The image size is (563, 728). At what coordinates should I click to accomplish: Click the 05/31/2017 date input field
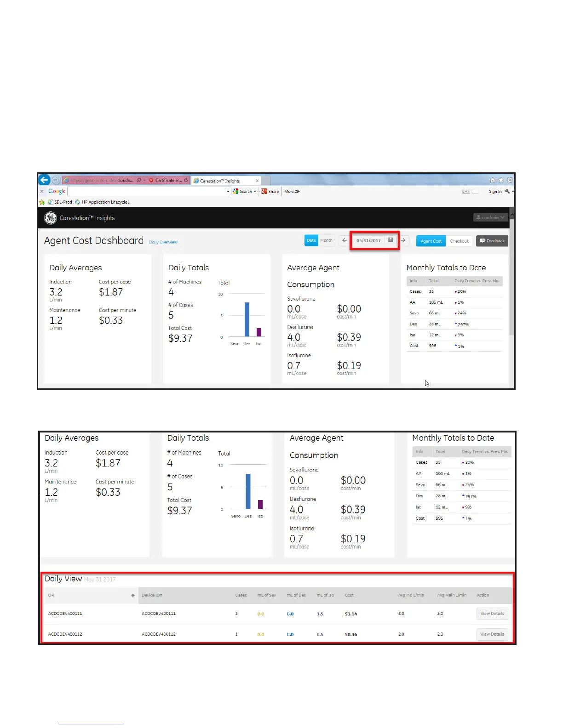369,240
